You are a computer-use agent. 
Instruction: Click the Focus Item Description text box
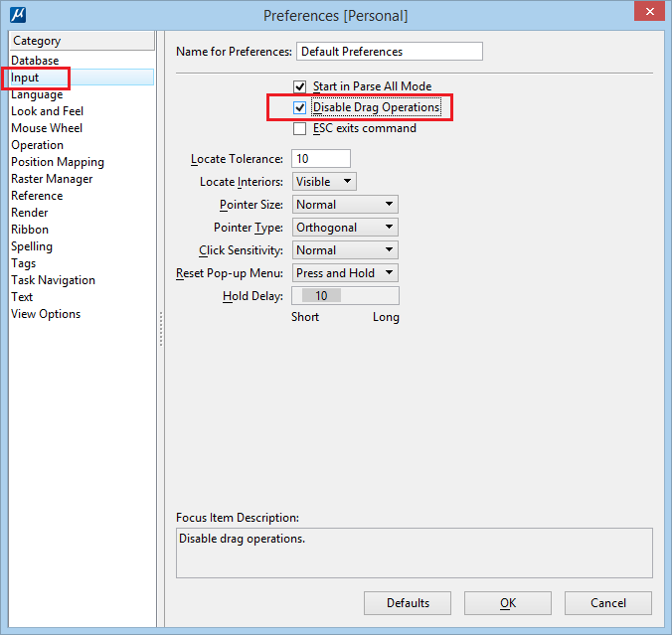coord(415,553)
